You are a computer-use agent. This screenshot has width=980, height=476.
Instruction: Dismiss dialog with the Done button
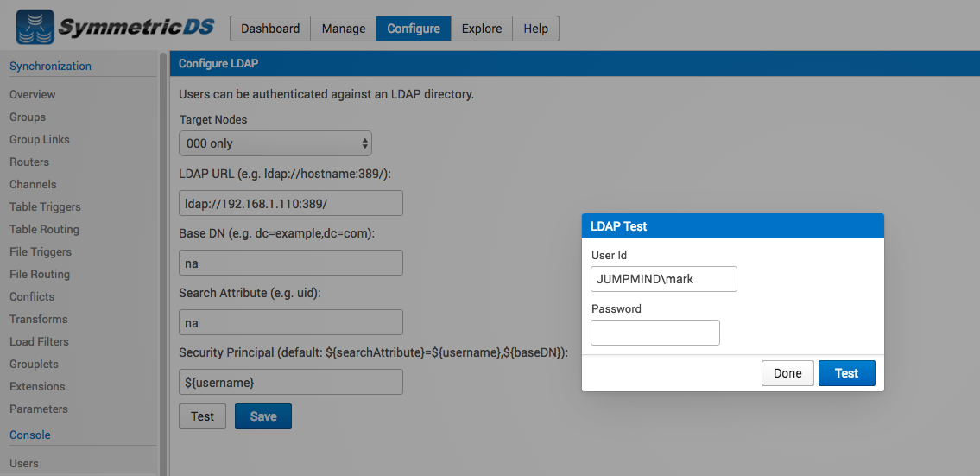point(787,373)
